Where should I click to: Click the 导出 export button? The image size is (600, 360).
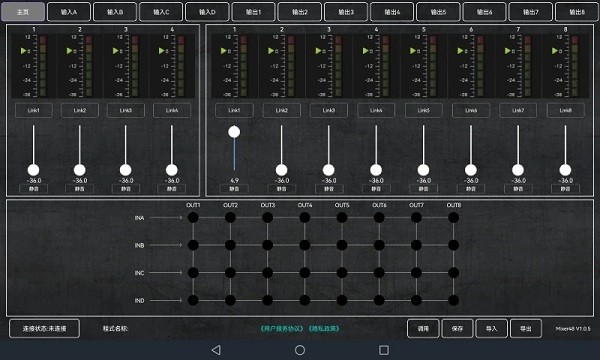(x=526, y=328)
